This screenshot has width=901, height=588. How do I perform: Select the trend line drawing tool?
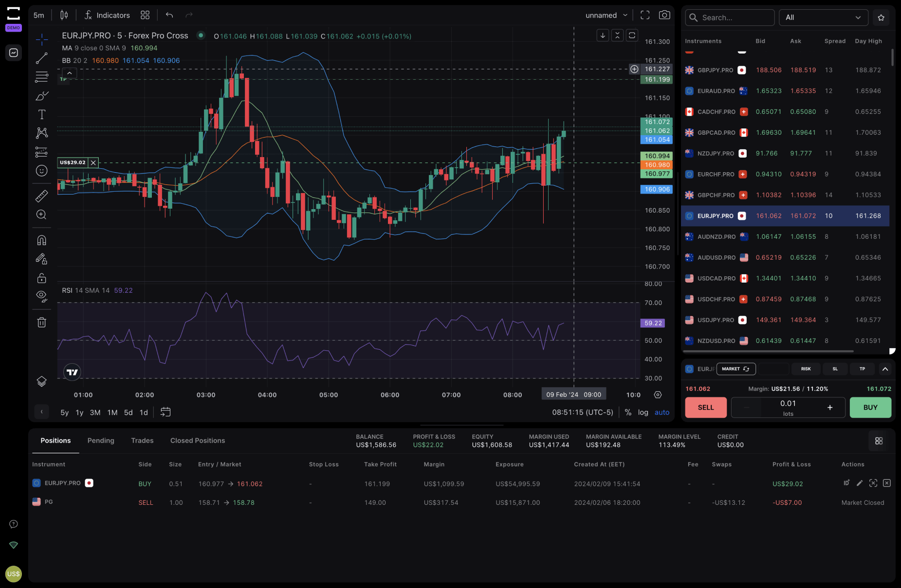click(41, 58)
